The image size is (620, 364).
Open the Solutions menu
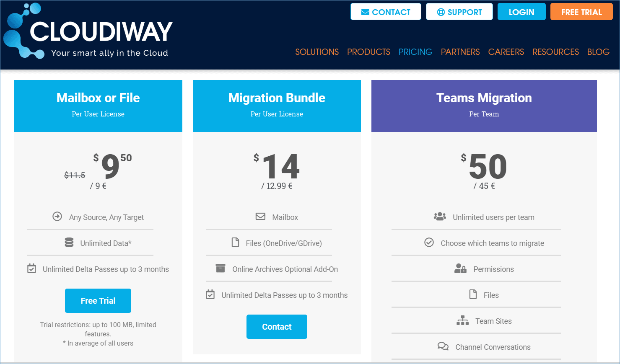(x=317, y=52)
